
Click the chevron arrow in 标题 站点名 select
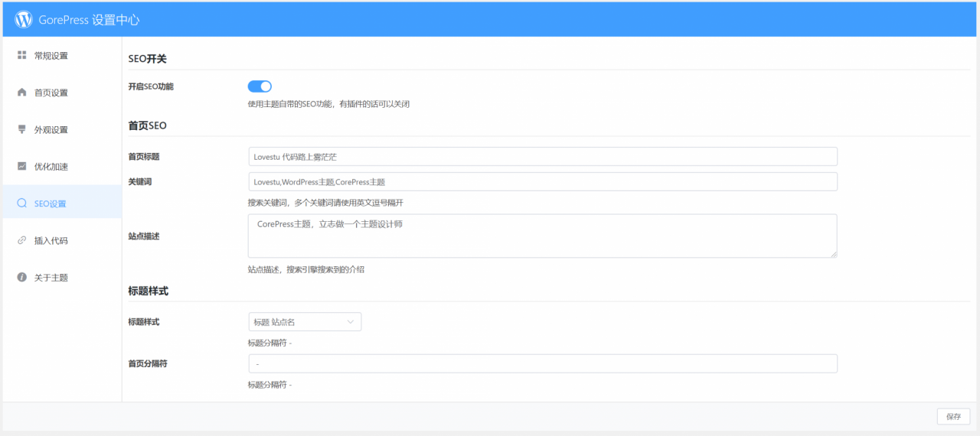[x=351, y=322]
